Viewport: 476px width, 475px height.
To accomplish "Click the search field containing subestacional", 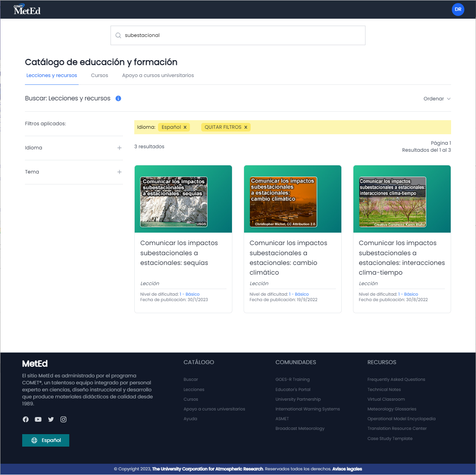I will tap(238, 35).
